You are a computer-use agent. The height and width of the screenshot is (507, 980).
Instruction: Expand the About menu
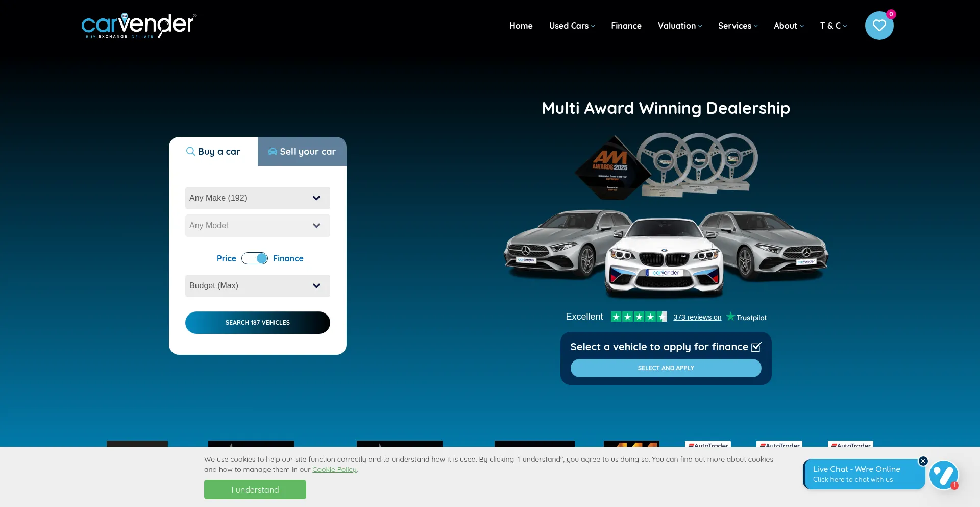pos(789,26)
